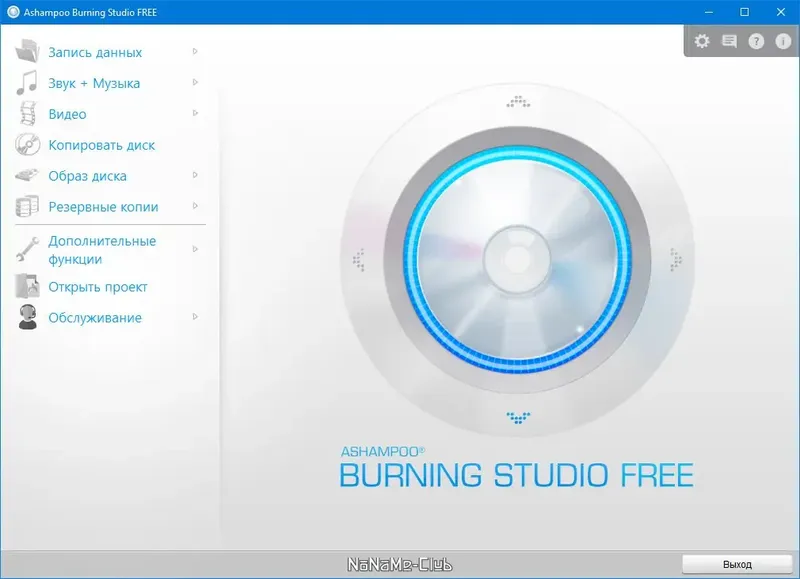Select Копировать диск in the sidebar
The image size is (800, 579).
(x=102, y=145)
